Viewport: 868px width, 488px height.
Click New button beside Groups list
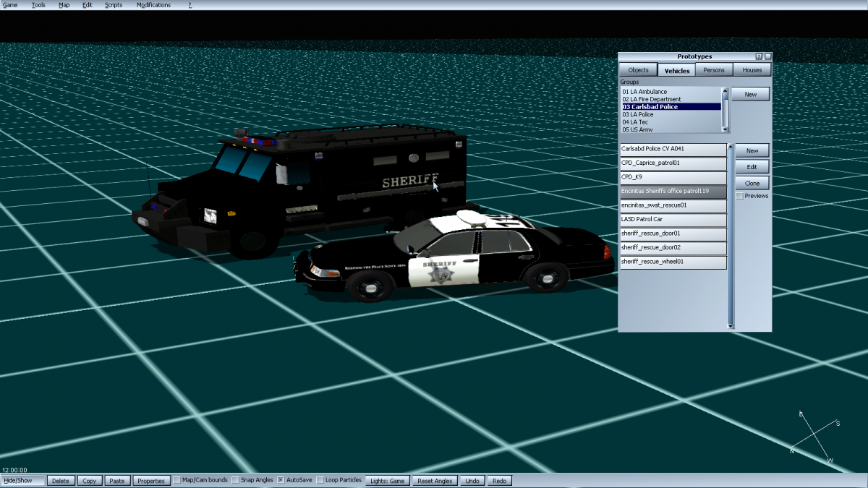(751, 95)
